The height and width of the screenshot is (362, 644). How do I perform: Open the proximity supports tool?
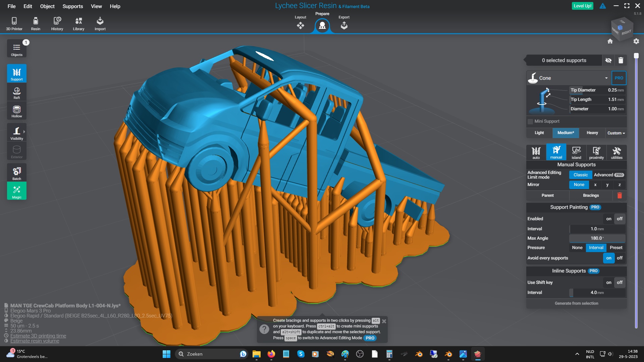tap(596, 153)
